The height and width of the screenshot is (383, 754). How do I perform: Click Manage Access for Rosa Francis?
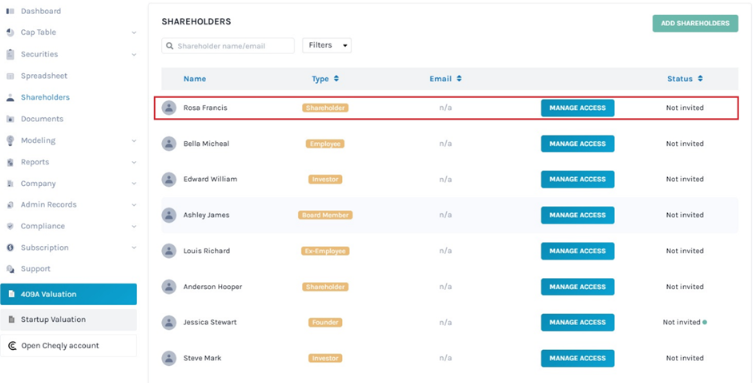pos(578,108)
